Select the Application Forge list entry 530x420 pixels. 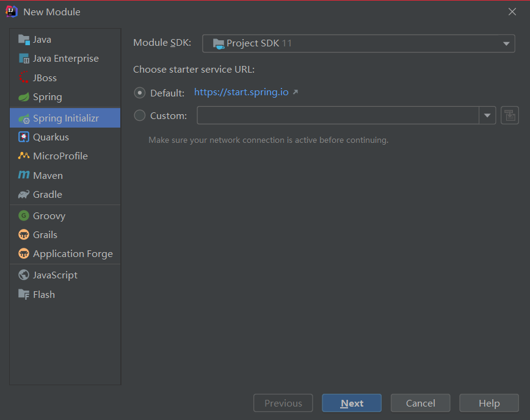click(x=65, y=253)
